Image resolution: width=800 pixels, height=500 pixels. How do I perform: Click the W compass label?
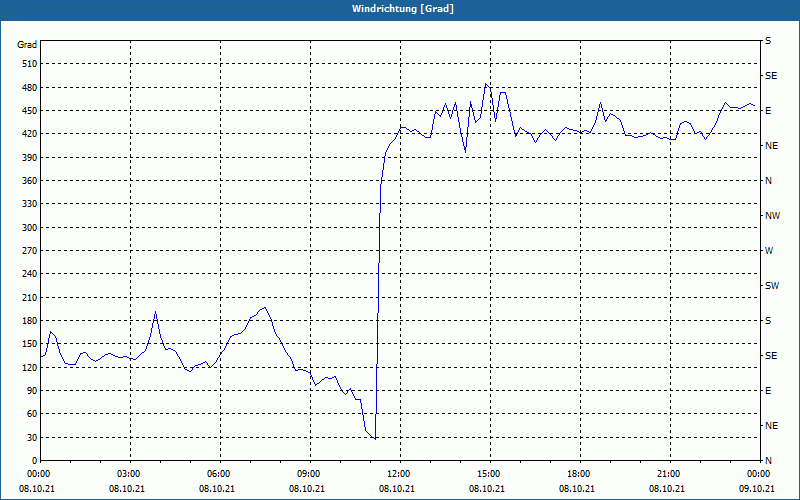point(769,251)
